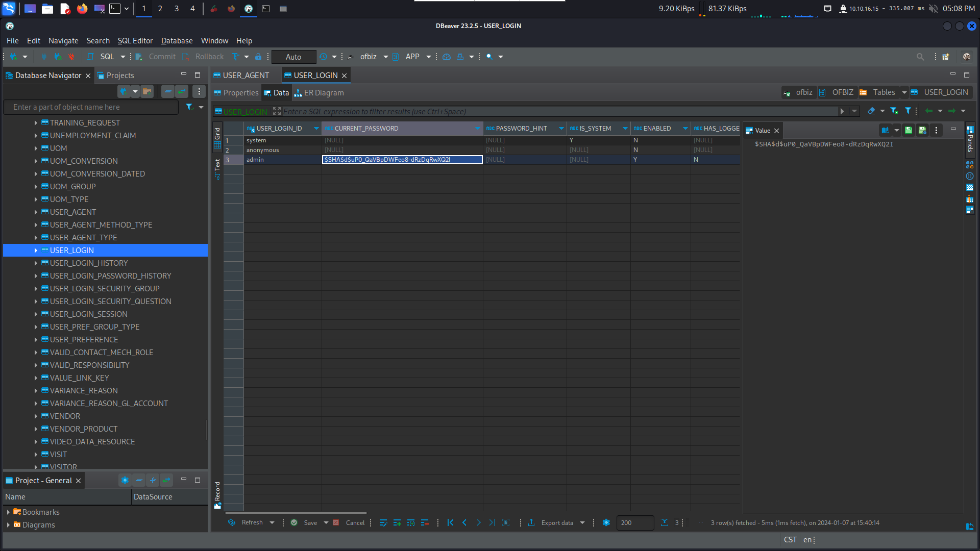Screen dimensions: 980x551
Task: Switch result view to Grid mode
Action: tap(217, 138)
